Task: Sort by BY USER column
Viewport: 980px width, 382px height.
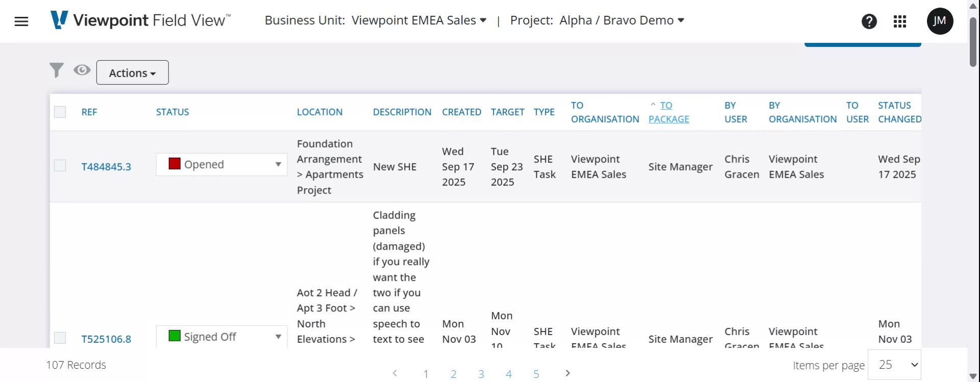Action: pyautogui.click(x=736, y=112)
